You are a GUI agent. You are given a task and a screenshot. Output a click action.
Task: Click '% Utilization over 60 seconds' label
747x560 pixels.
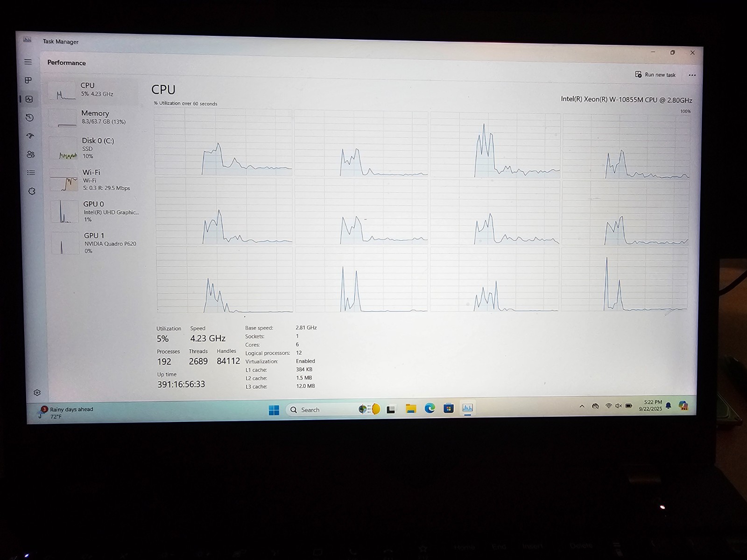(x=186, y=104)
